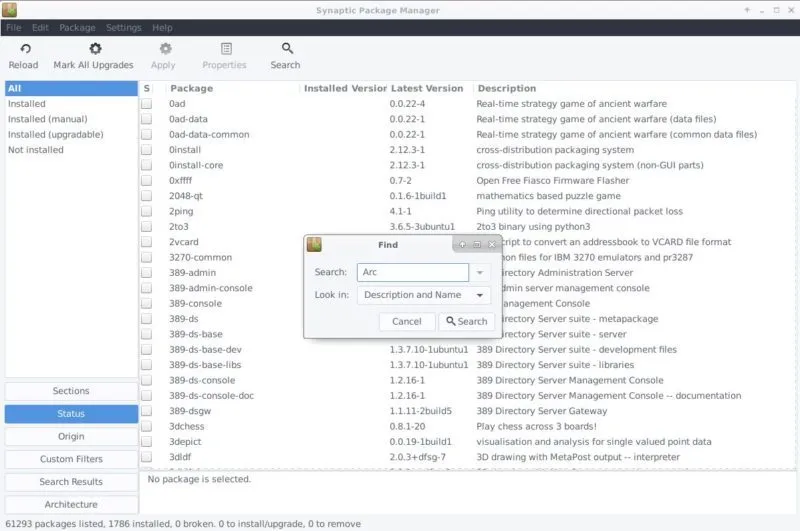Image resolution: width=800 pixels, height=531 pixels.
Task: Open the Package menu
Action: click(x=77, y=28)
